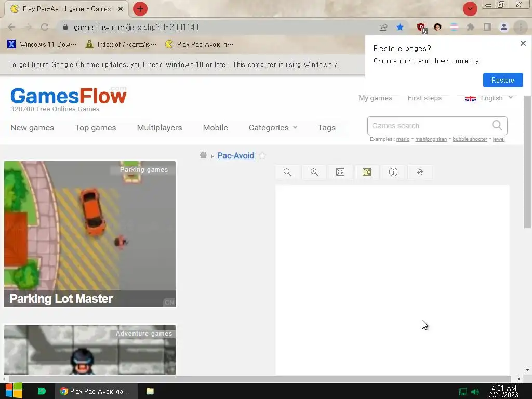Open Top games menu item
The image size is (532, 399).
point(96,128)
